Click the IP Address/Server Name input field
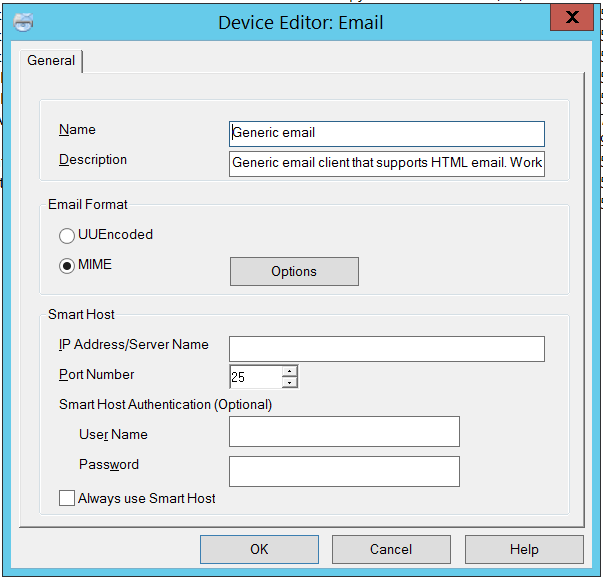Screen dimensions: 603x579 point(386,348)
